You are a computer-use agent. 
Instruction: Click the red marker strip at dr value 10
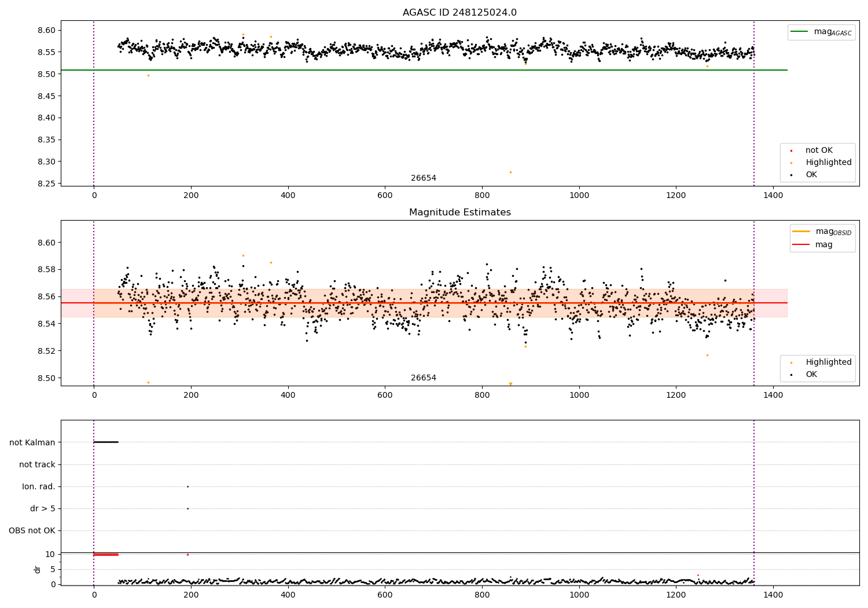(106, 555)
